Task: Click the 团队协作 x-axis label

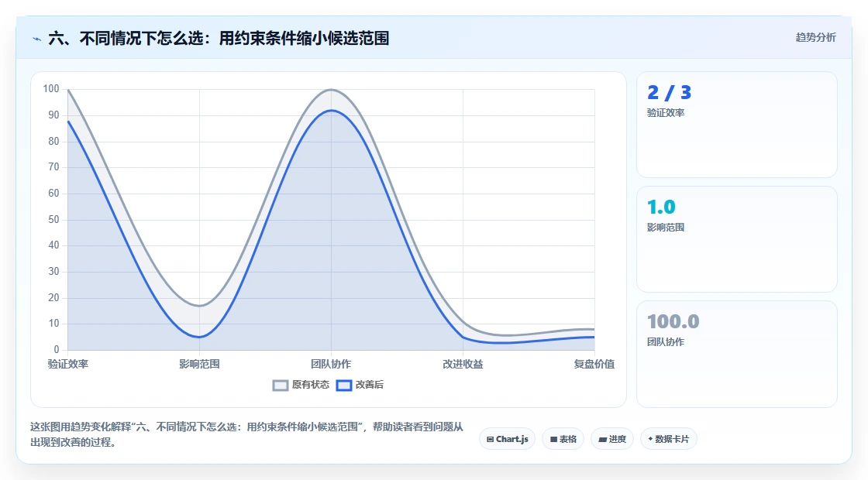Action: coord(331,365)
